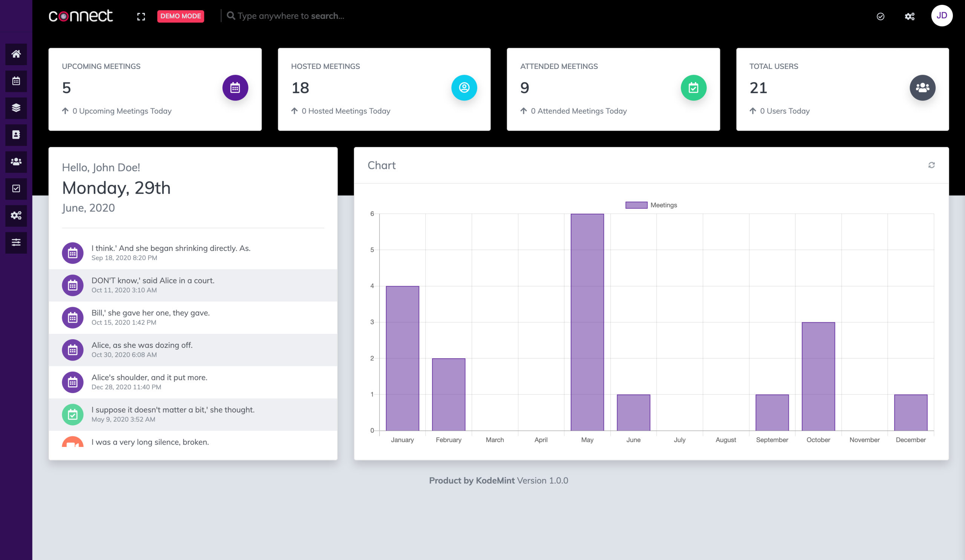The height and width of the screenshot is (560, 965).
Task: Open the Product by KodeMint link
Action: coord(472,480)
